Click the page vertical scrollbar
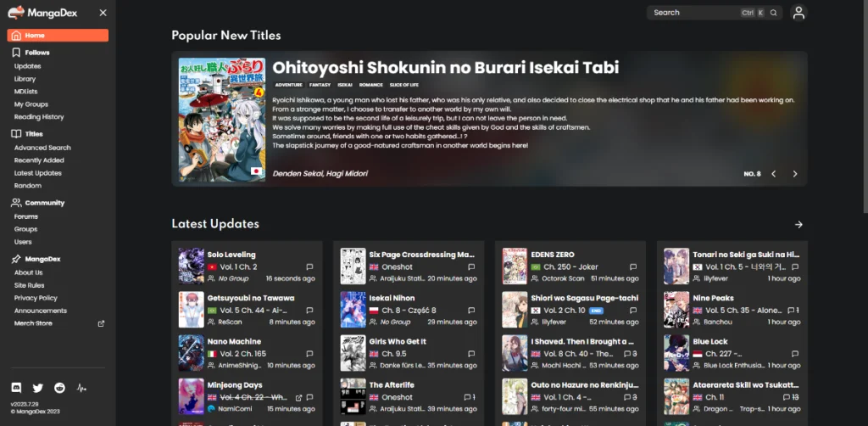 point(865,105)
